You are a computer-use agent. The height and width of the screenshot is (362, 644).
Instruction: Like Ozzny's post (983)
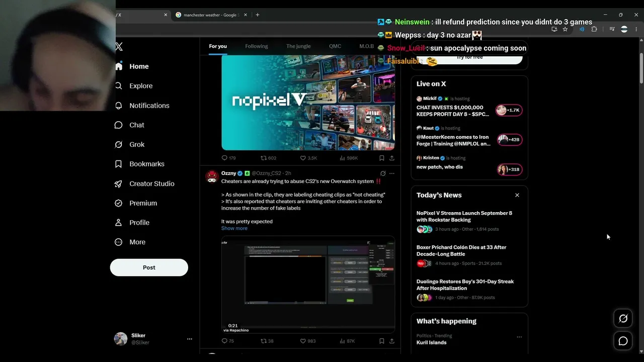tap(308, 341)
